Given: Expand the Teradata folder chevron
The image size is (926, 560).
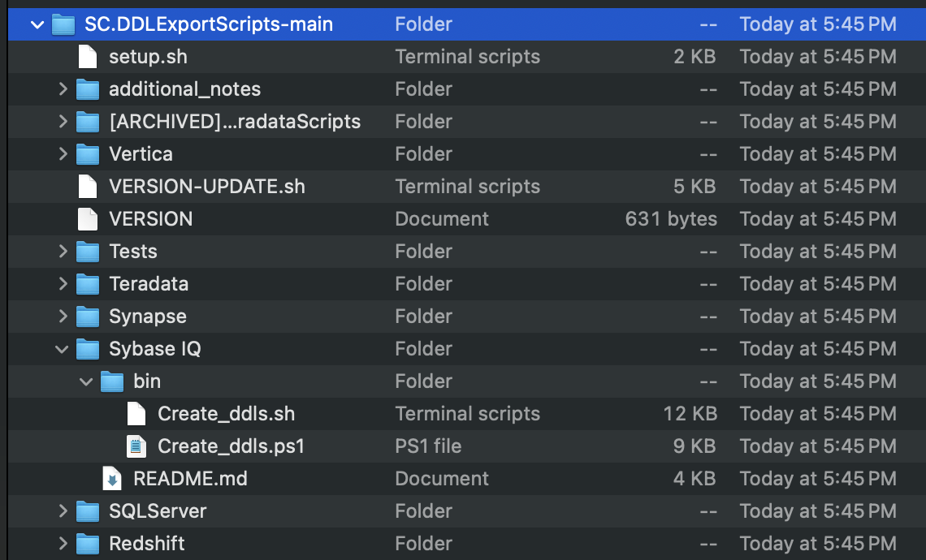Looking at the screenshot, I should (x=63, y=284).
